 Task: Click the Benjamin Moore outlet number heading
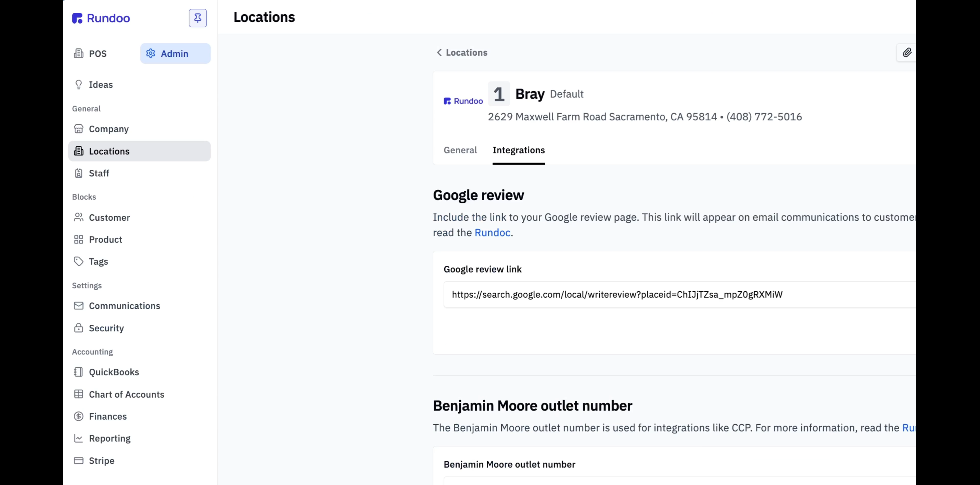tap(532, 406)
